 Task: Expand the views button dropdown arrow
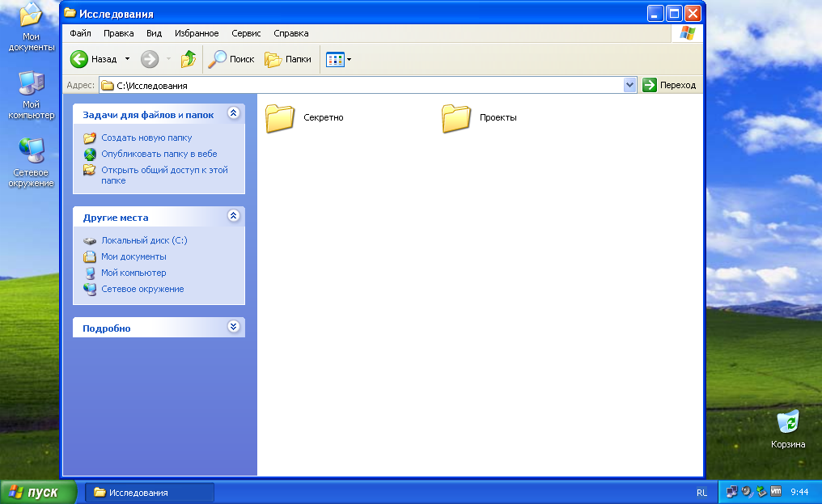350,59
